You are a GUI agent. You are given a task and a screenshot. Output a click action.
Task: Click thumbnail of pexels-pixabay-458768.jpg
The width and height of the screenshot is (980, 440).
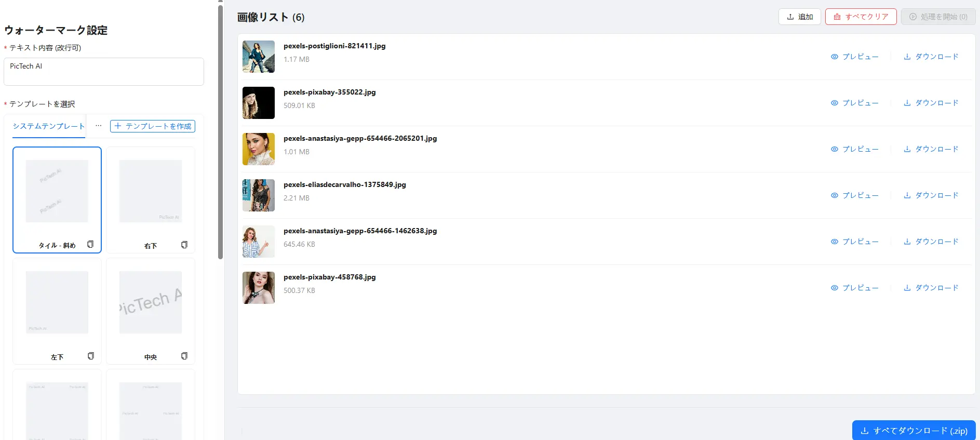[x=259, y=288]
